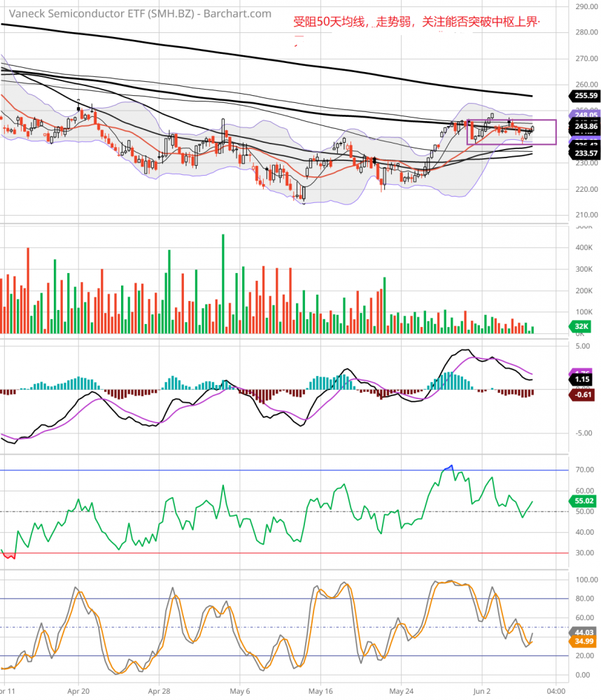Click the Apr 20 date on time axis

(78, 689)
